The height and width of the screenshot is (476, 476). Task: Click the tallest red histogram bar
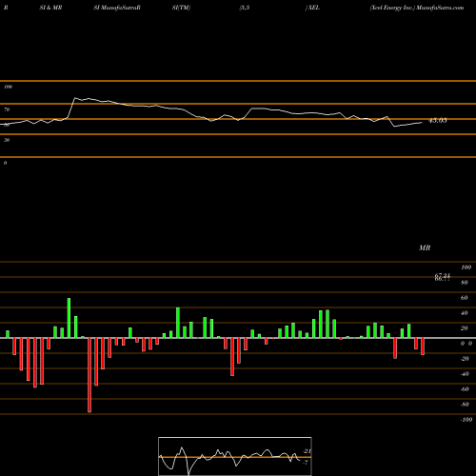(x=89, y=375)
